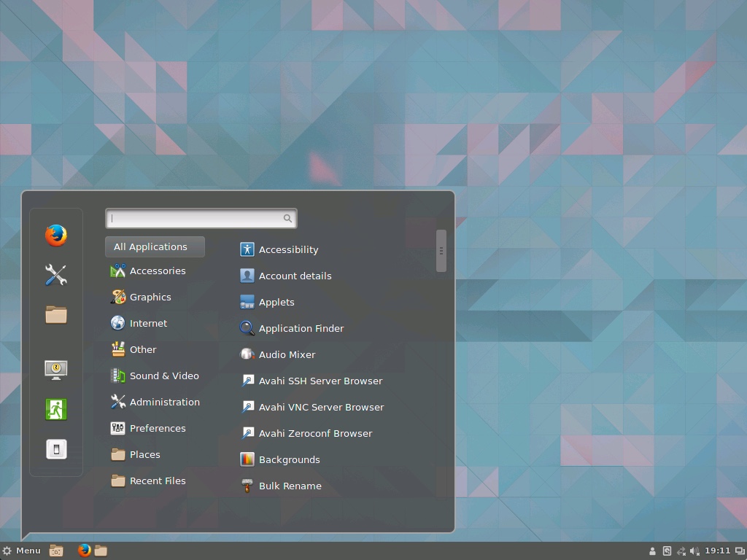Click the Quit power switch icon
Screen dimensions: 747x560
pos(55,449)
